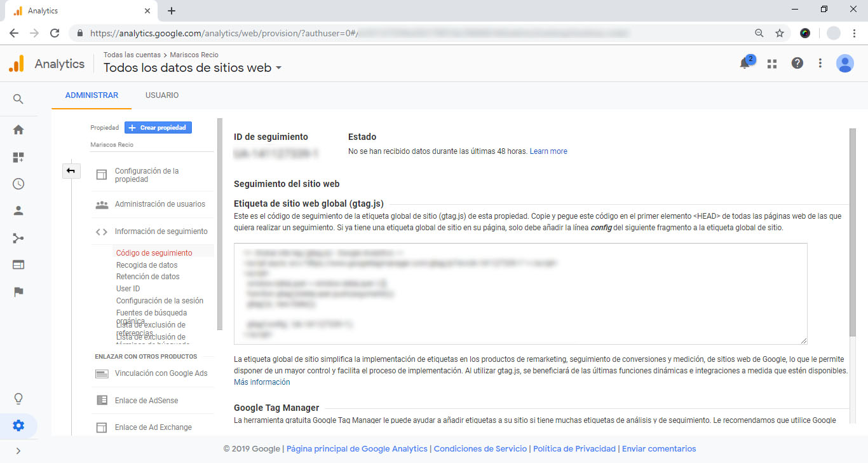Switch to the ADMINISTRAR tab
Viewport: 868px width, 463px height.
[x=92, y=95]
